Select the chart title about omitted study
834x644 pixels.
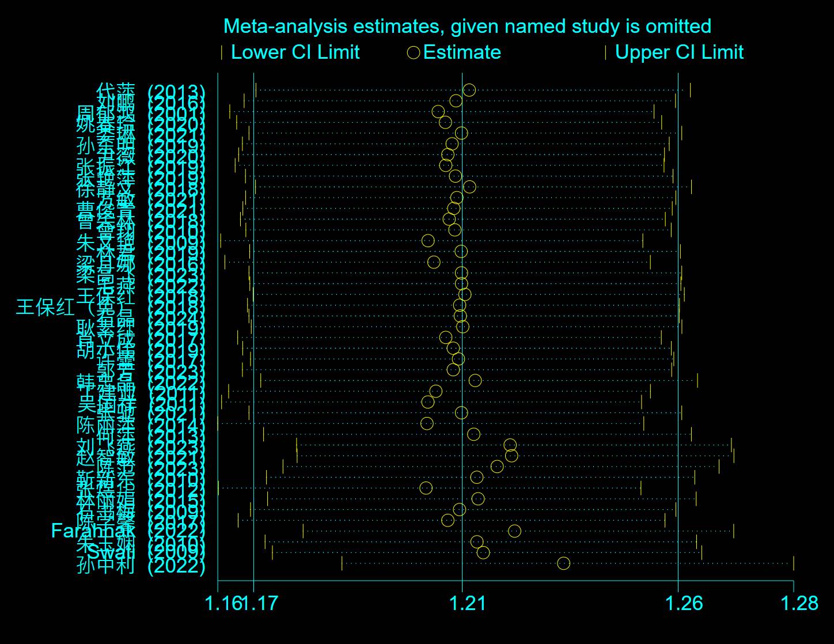(x=467, y=26)
